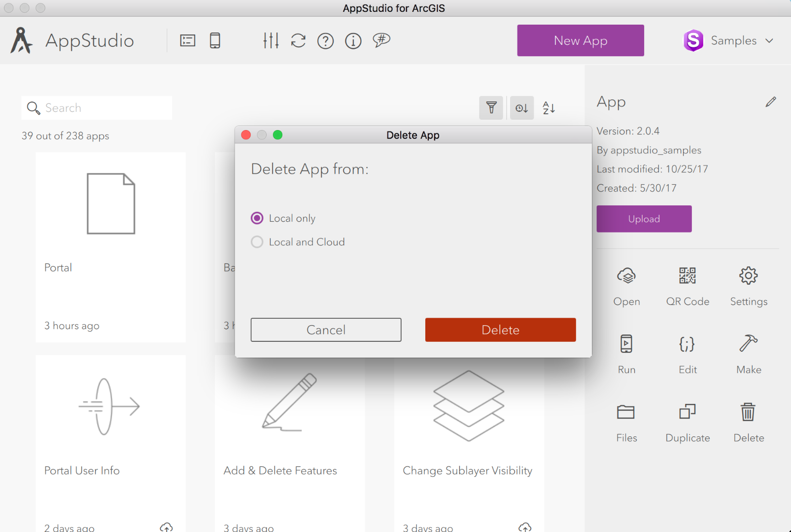Click the info about icon
This screenshot has width=791, height=532.
353,41
